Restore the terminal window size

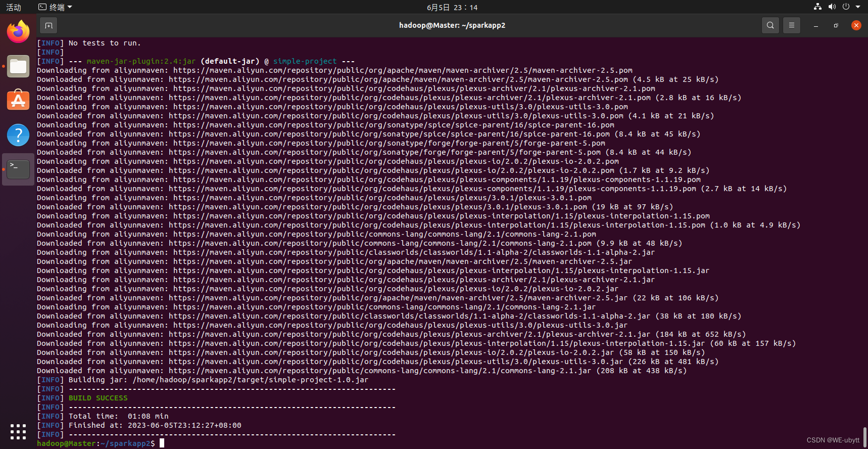pos(836,25)
